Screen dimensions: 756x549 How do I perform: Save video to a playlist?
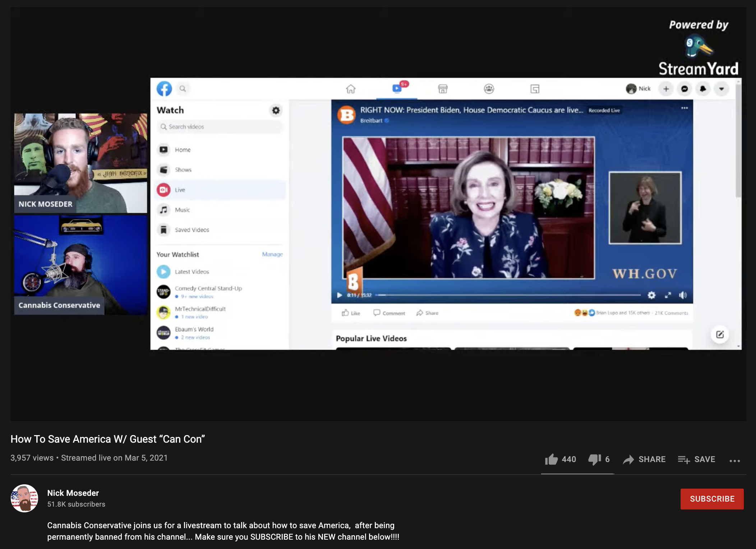coord(696,459)
